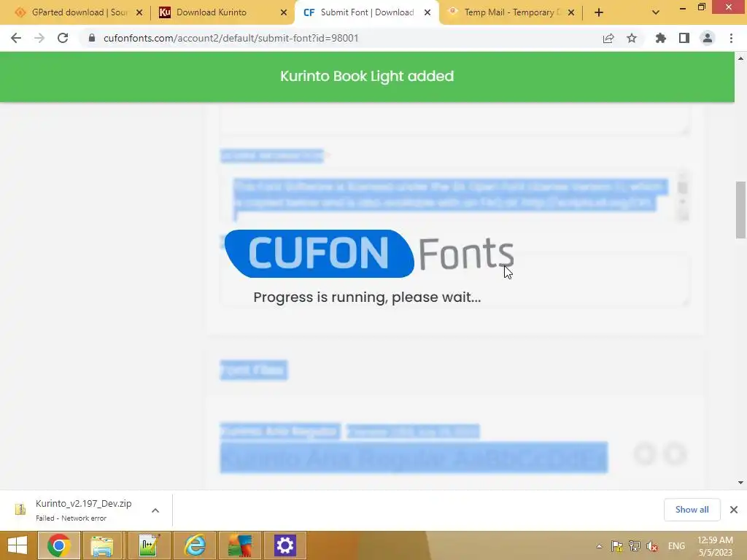This screenshot has width=747, height=560.
Task: Open a new browser tab
Action: (599, 12)
